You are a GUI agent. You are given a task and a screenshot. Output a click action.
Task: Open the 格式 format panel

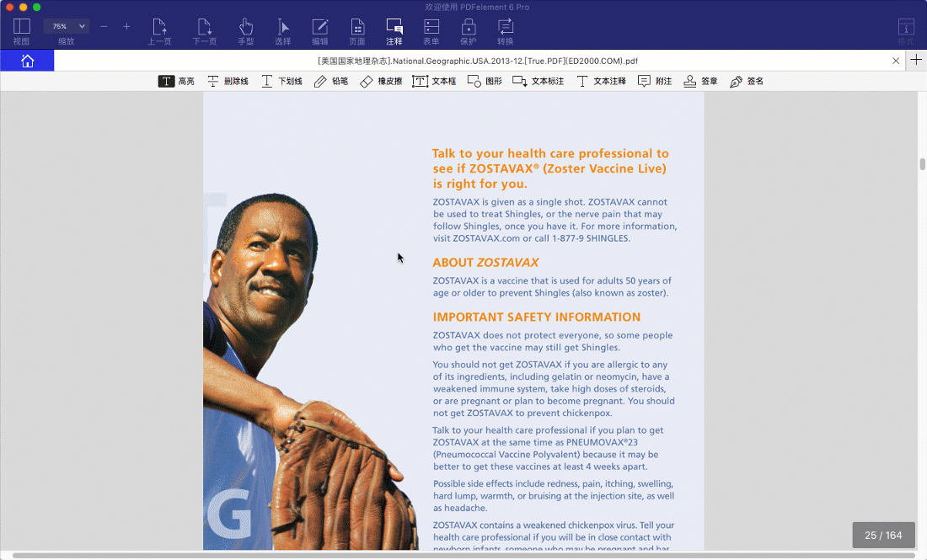[x=906, y=30]
